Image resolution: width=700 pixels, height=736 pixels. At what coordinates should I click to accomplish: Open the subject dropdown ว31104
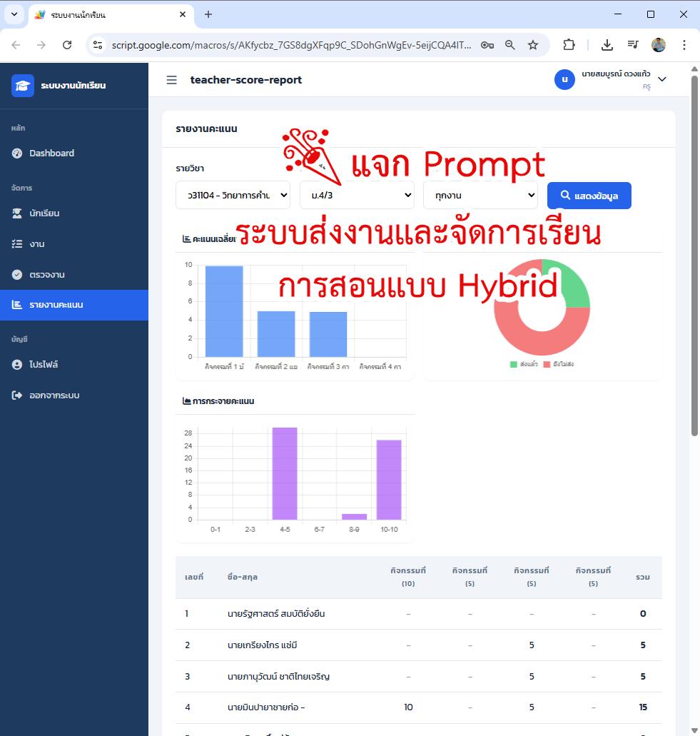pos(233,196)
